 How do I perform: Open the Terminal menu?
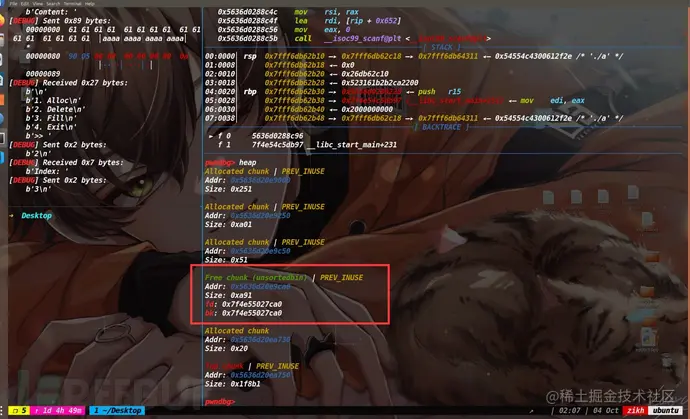coord(72,4)
